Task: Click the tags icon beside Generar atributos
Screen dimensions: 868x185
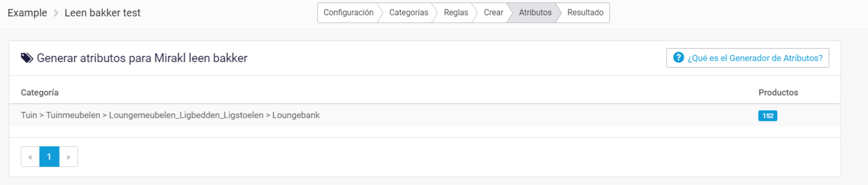Action: pyautogui.click(x=27, y=58)
